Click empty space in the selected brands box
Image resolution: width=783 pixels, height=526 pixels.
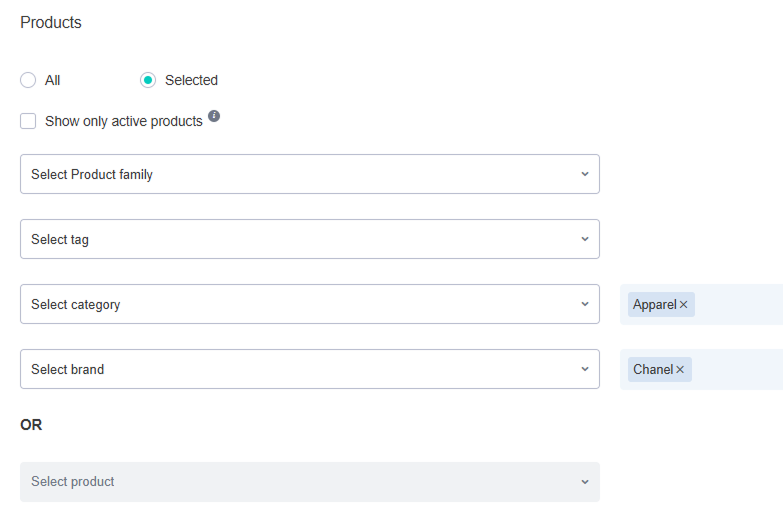coord(740,370)
